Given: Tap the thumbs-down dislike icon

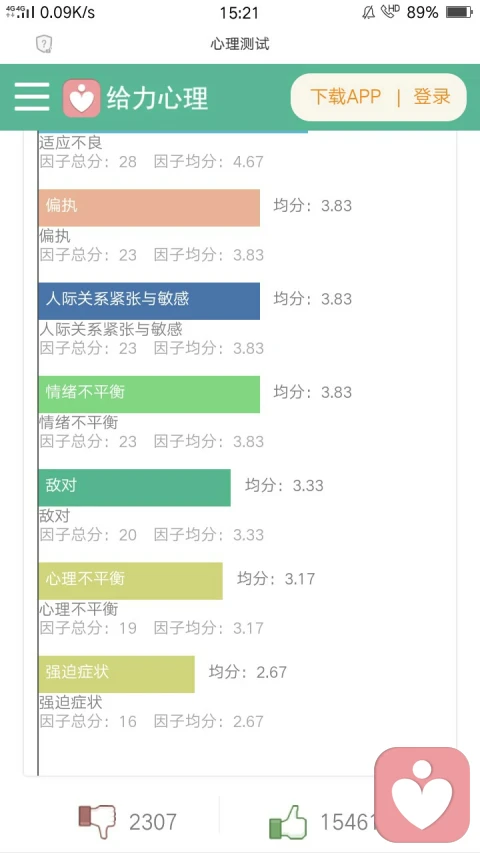Looking at the screenshot, I should 97,821.
